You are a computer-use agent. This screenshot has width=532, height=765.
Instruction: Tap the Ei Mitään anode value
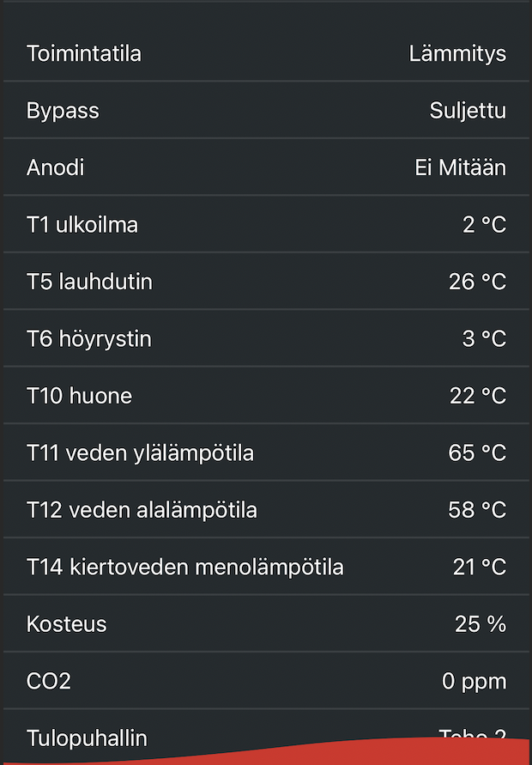click(x=456, y=167)
